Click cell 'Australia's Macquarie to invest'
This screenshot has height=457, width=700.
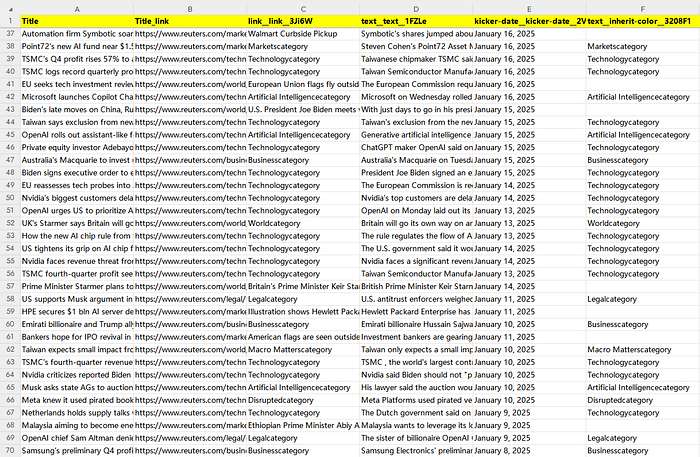click(77, 160)
